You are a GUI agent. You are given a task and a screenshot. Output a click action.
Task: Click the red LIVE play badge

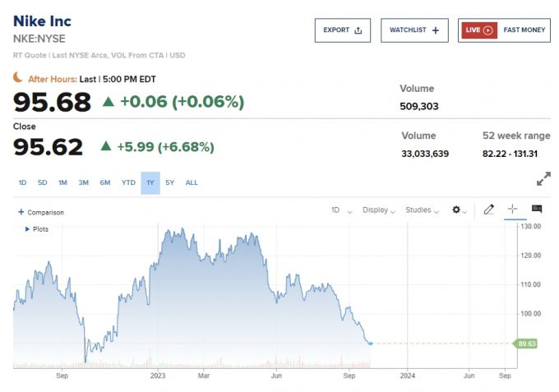[x=478, y=30]
